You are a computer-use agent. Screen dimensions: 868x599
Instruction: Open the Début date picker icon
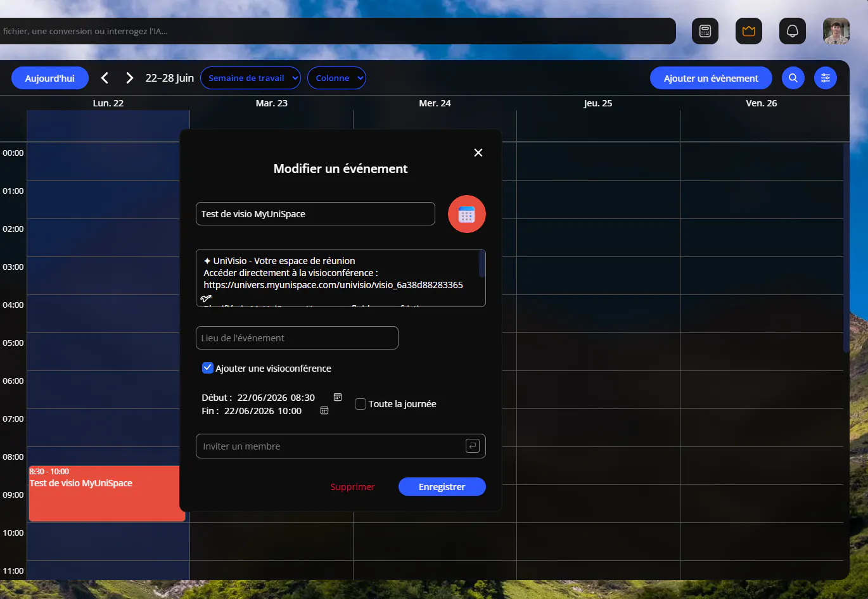(x=338, y=397)
